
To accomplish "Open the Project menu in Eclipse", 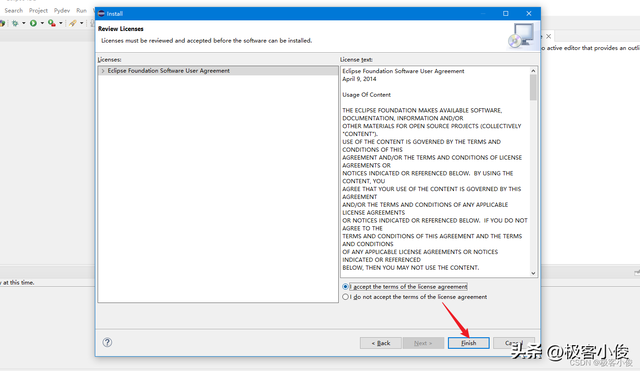I will [x=38, y=11].
